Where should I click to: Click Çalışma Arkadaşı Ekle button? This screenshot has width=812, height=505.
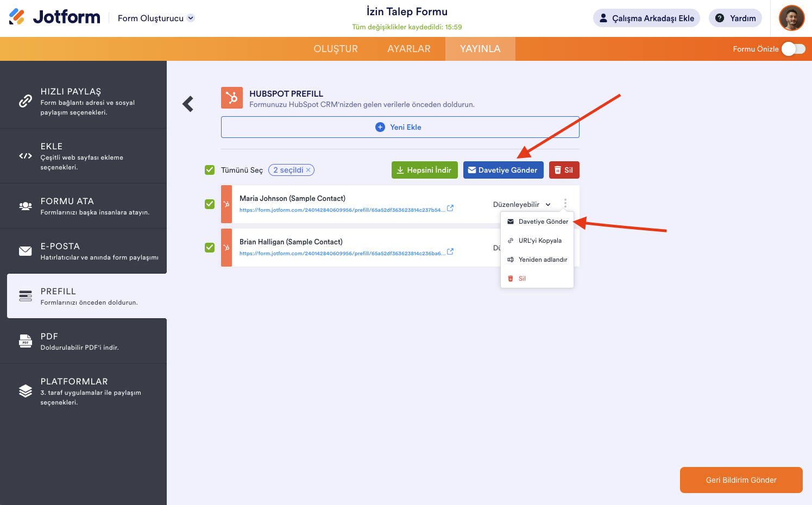tap(646, 18)
